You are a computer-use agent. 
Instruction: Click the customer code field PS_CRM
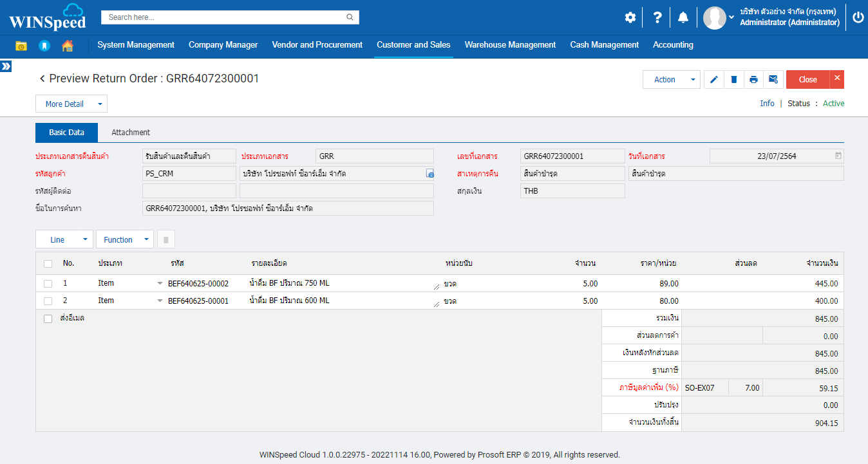click(189, 174)
